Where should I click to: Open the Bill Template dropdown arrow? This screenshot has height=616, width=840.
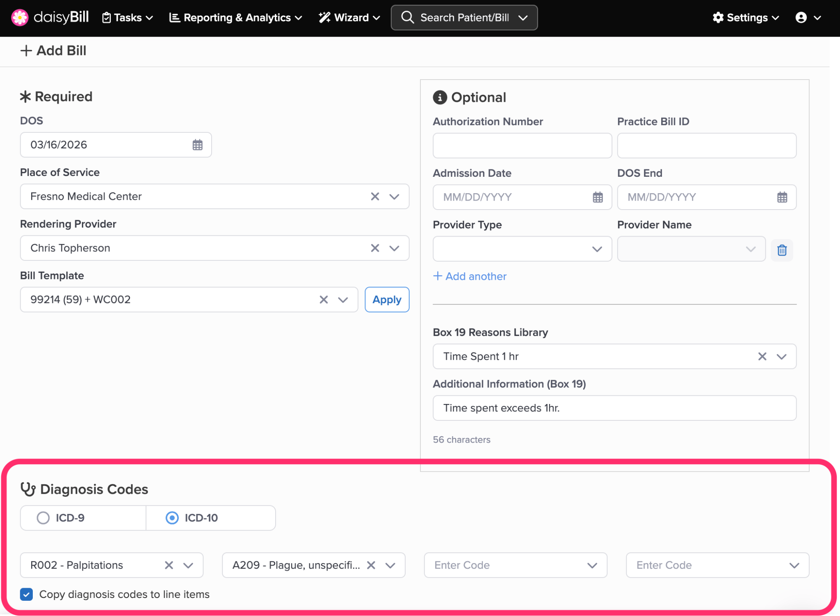tap(343, 300)
